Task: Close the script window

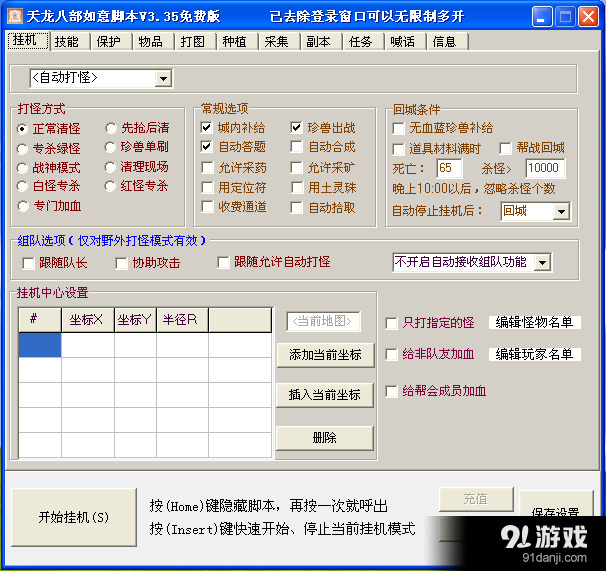Action: pos(588,17)
